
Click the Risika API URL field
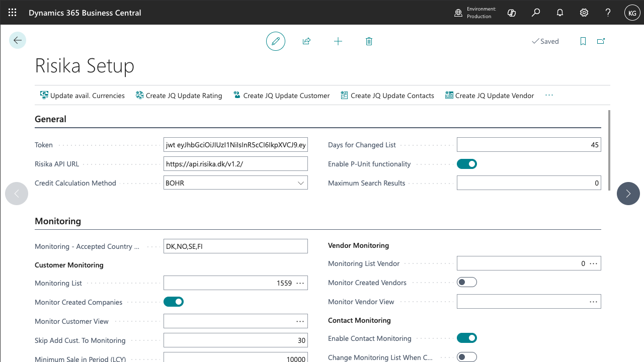235,164
